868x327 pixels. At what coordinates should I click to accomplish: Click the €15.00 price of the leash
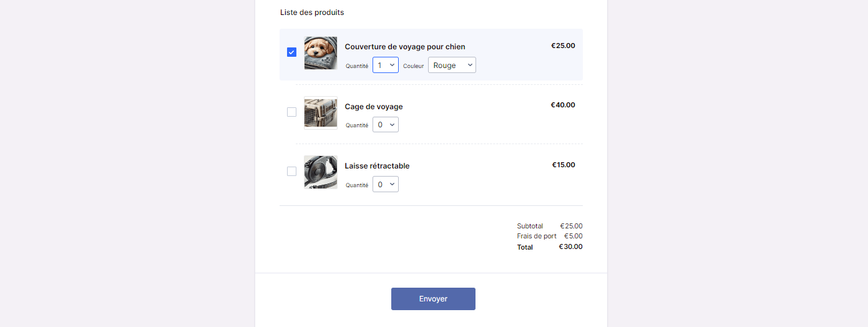pyautogui.click(x=563, y=165)
